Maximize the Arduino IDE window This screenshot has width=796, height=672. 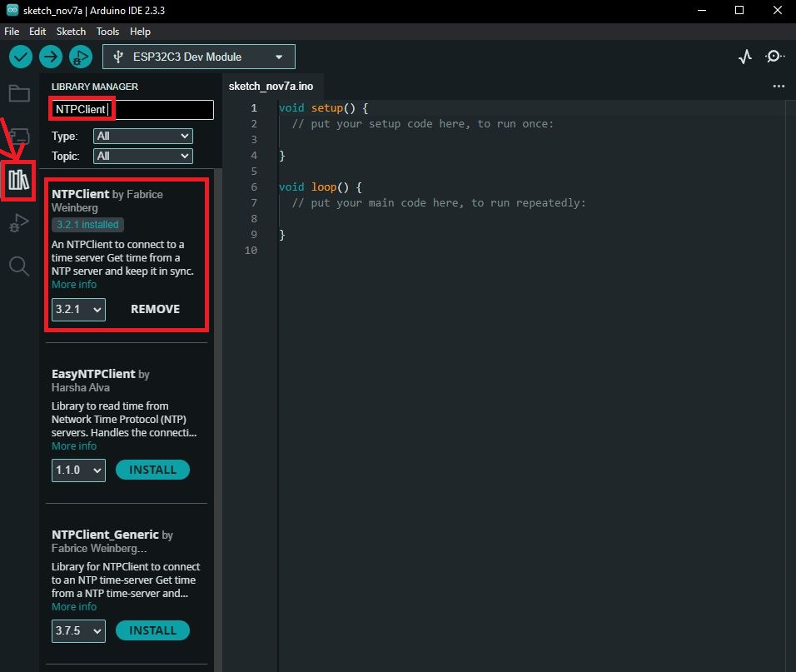(739, 10)
